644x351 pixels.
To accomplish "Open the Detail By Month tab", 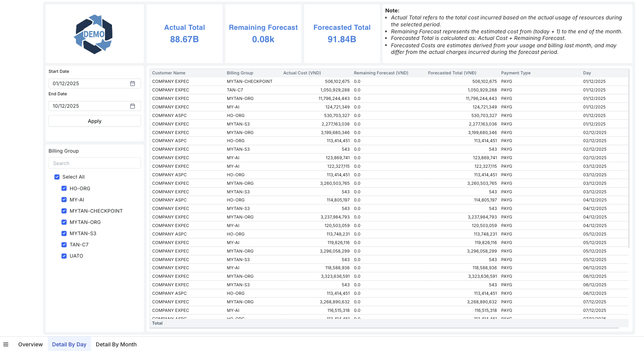I will click(116, 344).
